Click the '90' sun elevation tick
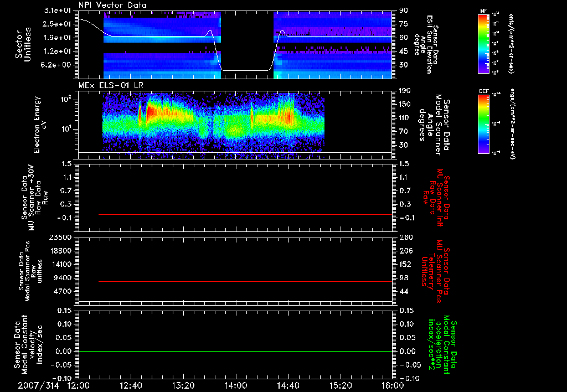Viewport: 567px width, 392px height. (404, 11)
